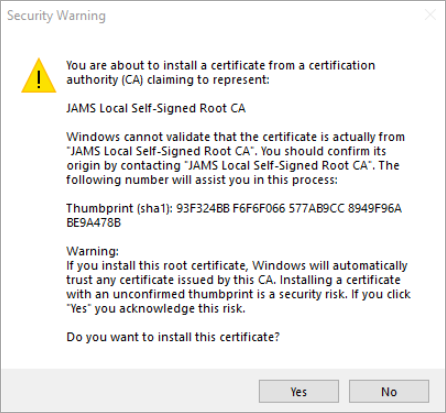Click the thumbprint value 93F324BB

203,208
